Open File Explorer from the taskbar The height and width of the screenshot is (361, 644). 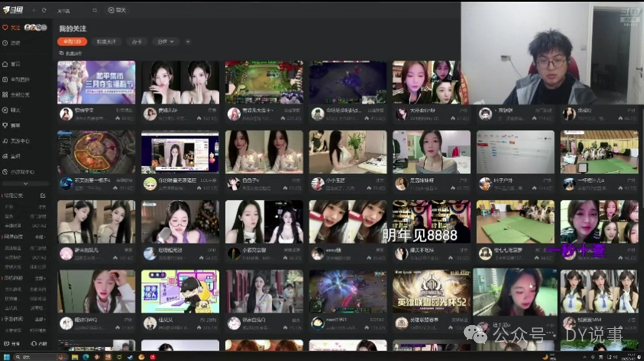point(74,357)
